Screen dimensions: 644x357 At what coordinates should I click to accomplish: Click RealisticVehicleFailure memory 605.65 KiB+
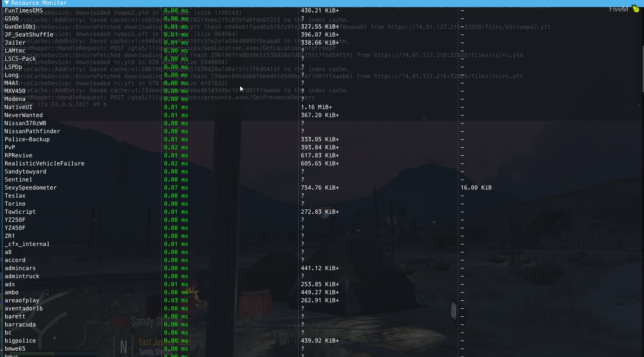pos(320,163)
